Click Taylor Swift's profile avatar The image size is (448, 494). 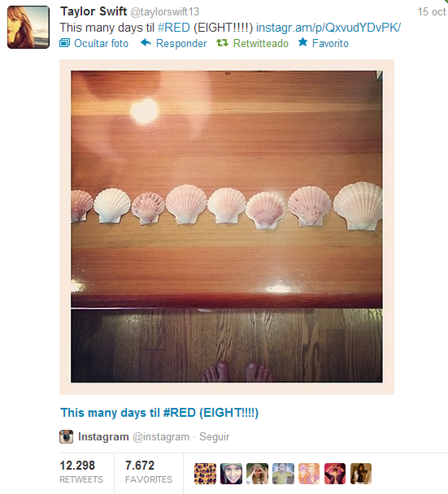(28, 27)
